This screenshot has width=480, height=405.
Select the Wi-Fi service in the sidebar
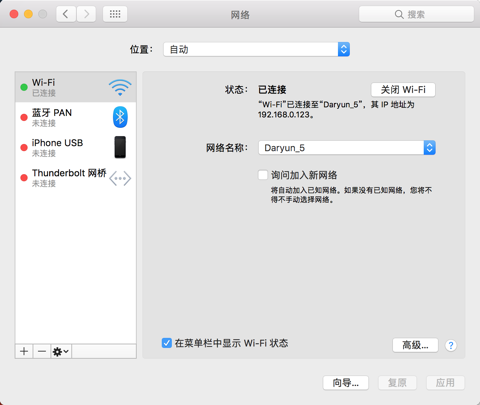[76, 87]
